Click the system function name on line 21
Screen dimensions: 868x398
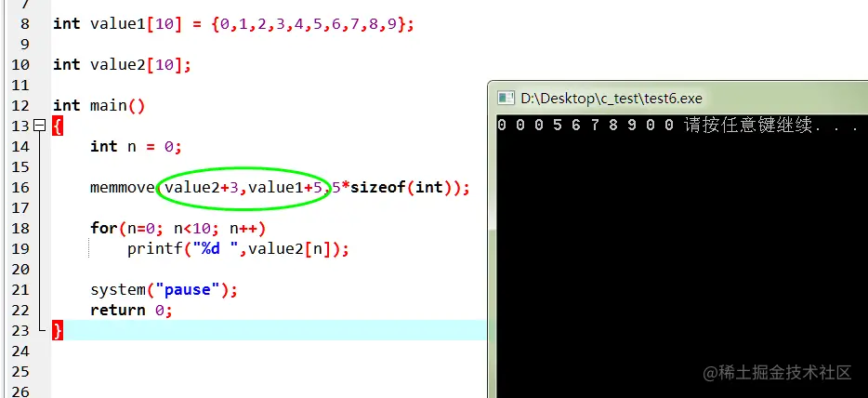[x=117, y=289]
